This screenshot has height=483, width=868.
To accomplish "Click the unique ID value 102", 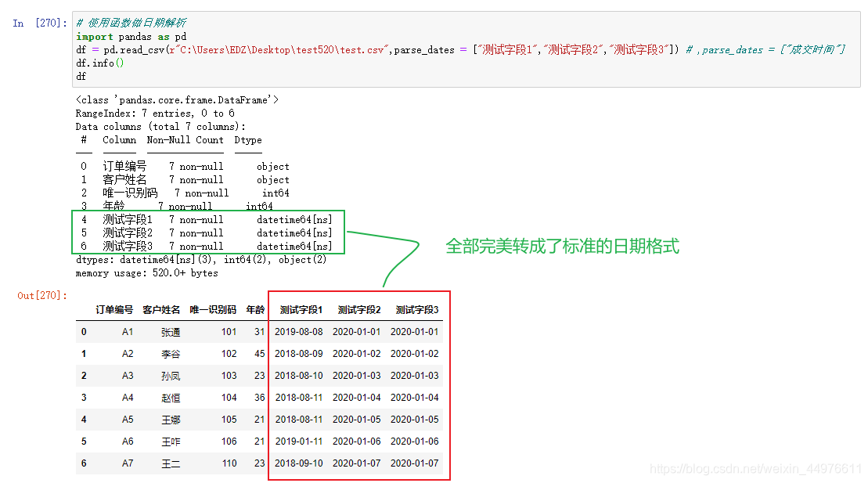I will pos(229,353).
